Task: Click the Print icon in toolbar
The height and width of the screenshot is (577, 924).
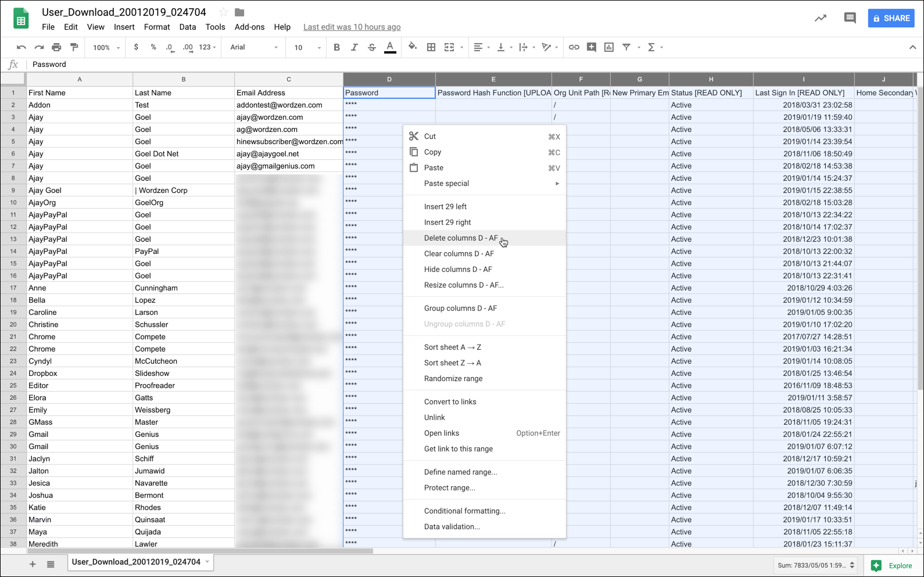Action: (56, 48)
